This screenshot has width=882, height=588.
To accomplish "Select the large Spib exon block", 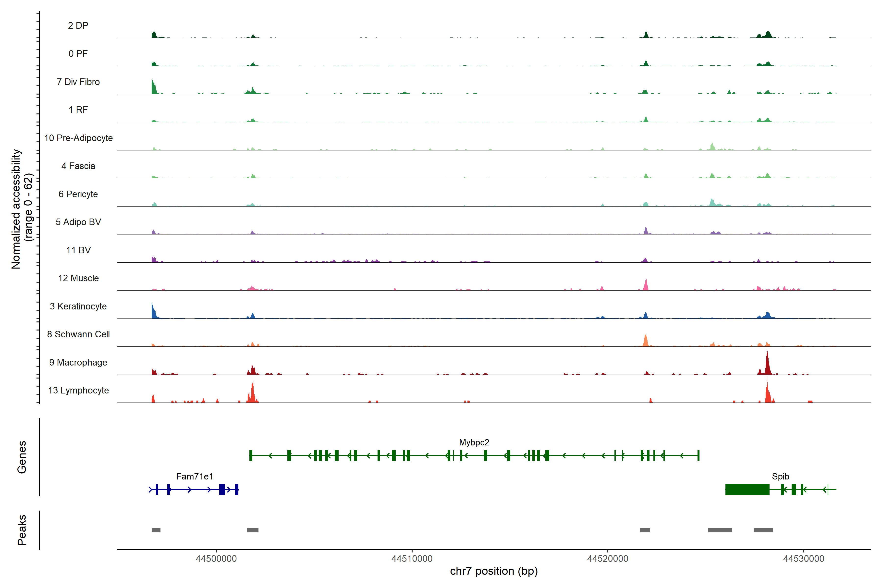I will pos(747,489).
